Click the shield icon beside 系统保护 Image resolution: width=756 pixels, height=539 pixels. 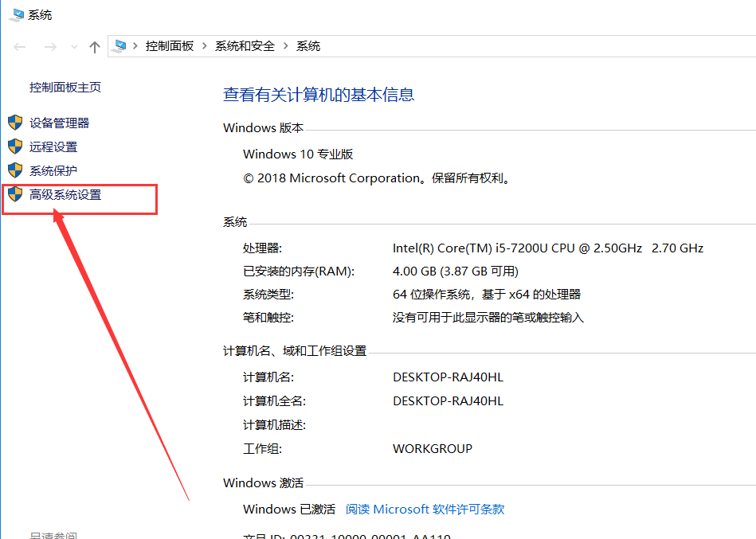(15, 170)
